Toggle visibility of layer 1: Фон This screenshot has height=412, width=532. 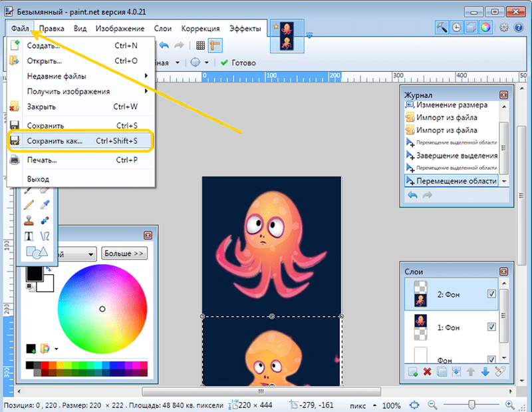coord(491,327)
